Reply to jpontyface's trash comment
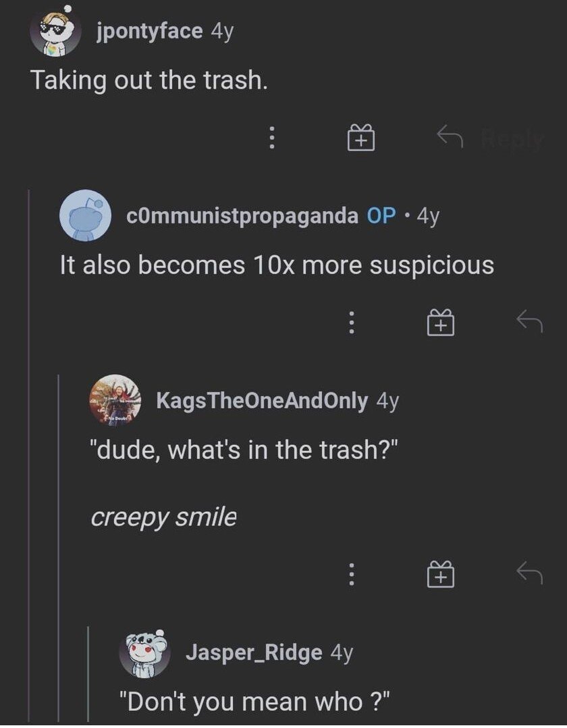Screen dimensions: 567x728 pos(489,139)
